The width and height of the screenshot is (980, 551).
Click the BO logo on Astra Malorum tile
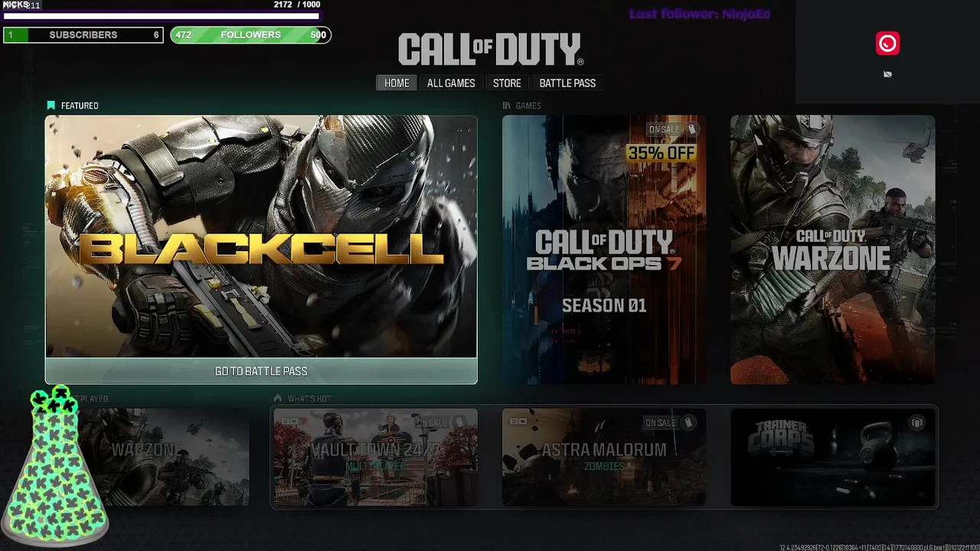pyautogui.click(x=518, y=421)
